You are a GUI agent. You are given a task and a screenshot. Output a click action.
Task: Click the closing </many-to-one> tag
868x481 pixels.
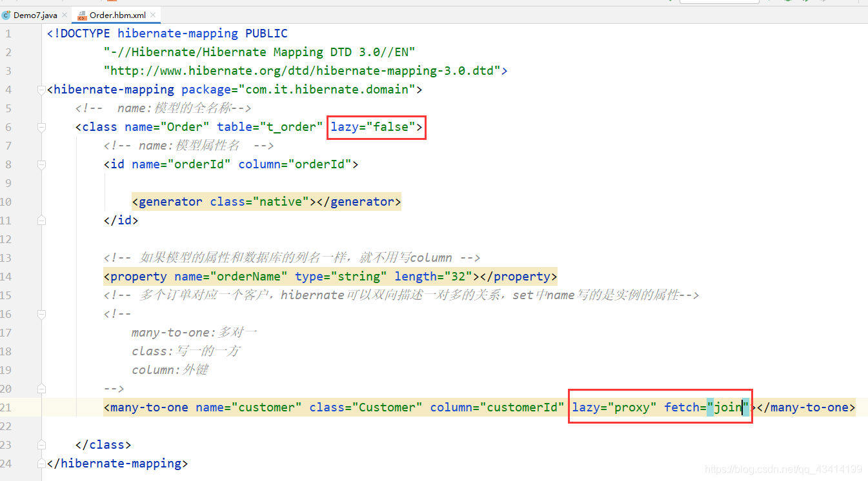[x=805, y=407]
